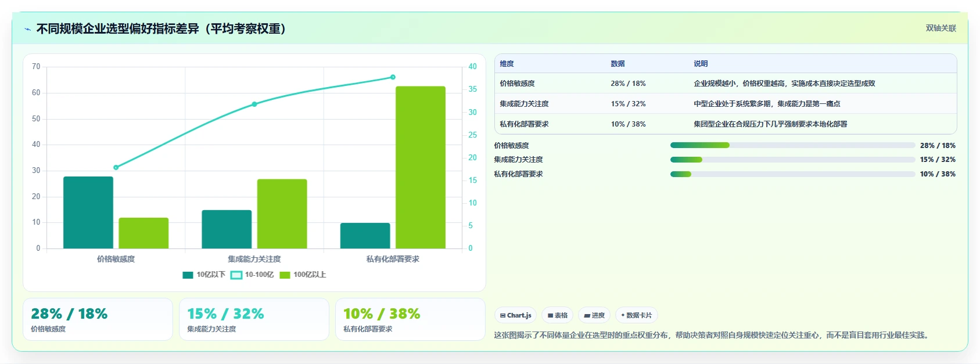The image size is (980, 364).
Task: Click the 私有化部署要求 label left of progress bar
Action: tap(518, 174)
